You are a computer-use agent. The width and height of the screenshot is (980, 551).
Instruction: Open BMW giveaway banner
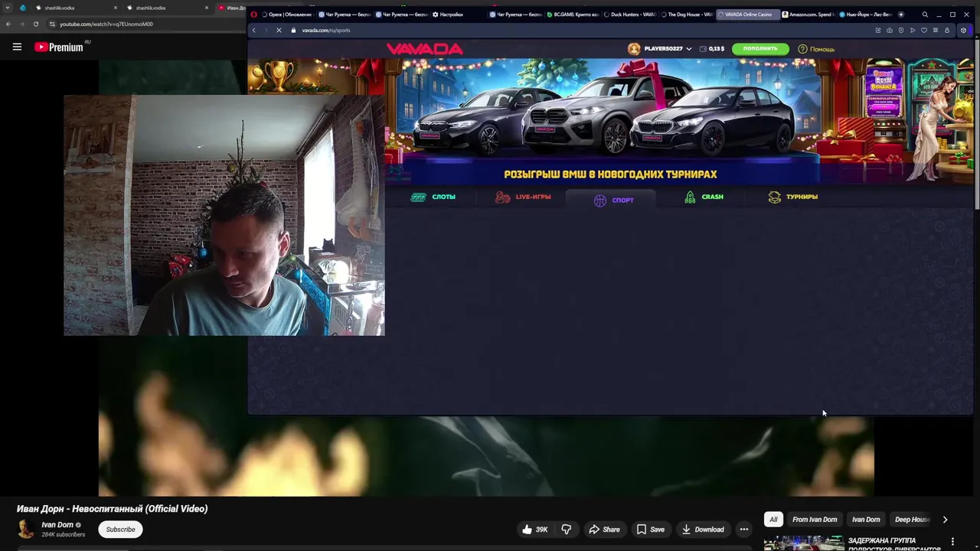click(x=610, y=121)
